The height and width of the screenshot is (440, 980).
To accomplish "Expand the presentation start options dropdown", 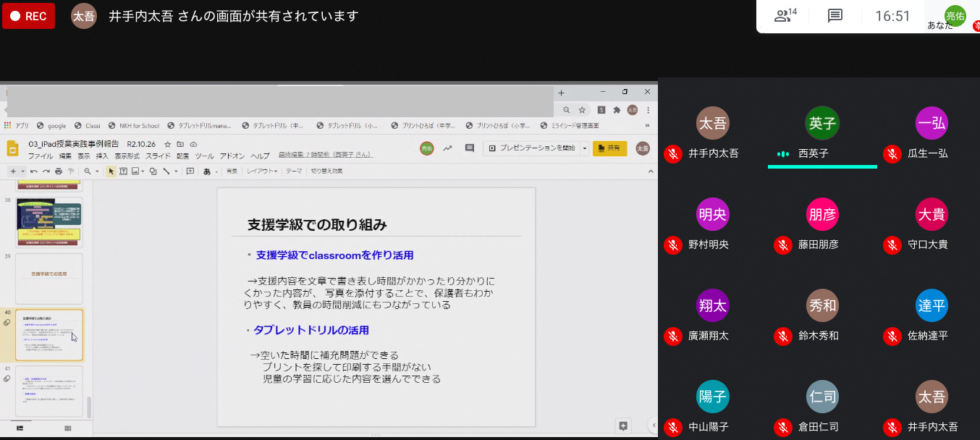I will coord(585,148).
